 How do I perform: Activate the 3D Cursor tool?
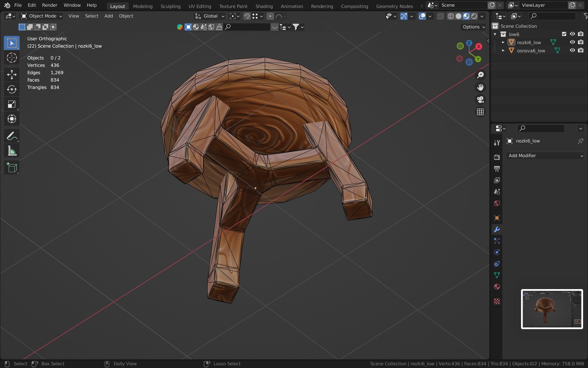[x=12, y=58]
